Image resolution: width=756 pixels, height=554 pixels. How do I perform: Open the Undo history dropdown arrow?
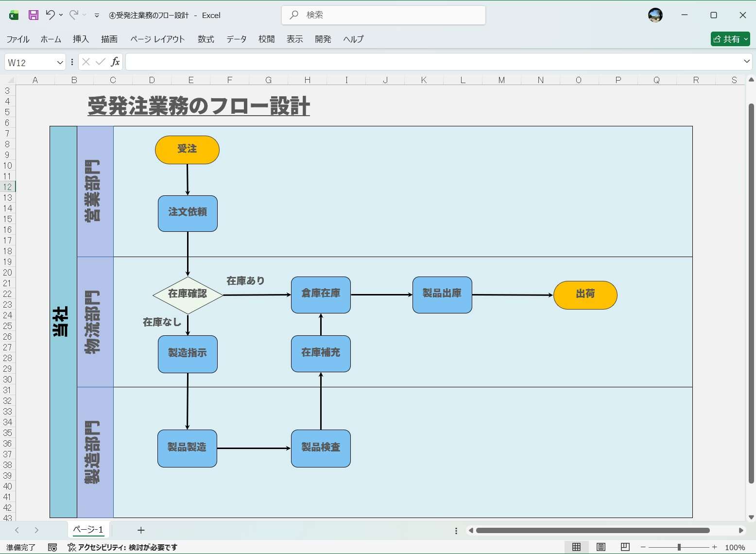point(60,15)
